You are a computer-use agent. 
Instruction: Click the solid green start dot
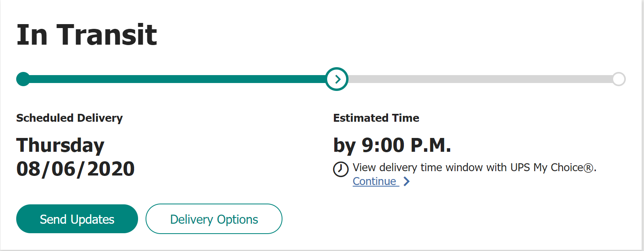(23, 79)
